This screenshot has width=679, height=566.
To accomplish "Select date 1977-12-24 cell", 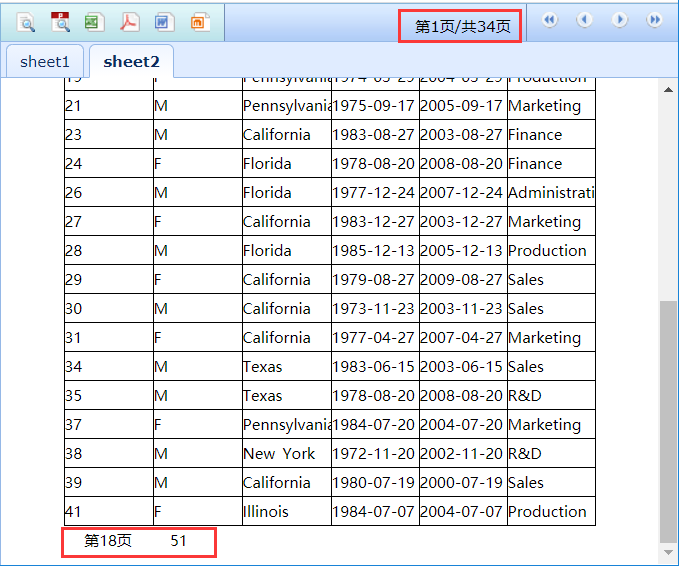I will click(375, 192).
